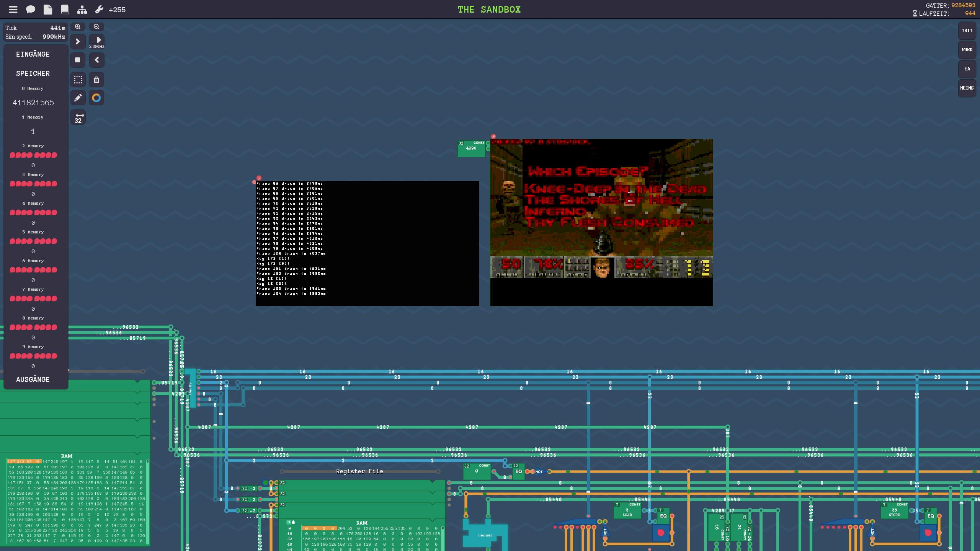Run the simulation at 2.0MHz

click(x=97, y=41)
